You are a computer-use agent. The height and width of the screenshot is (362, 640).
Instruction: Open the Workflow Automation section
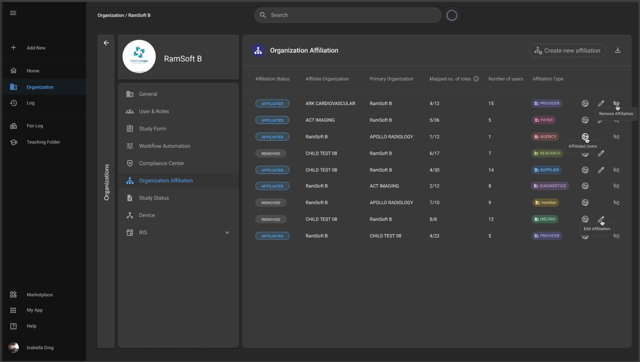click(x=178, y=146)
